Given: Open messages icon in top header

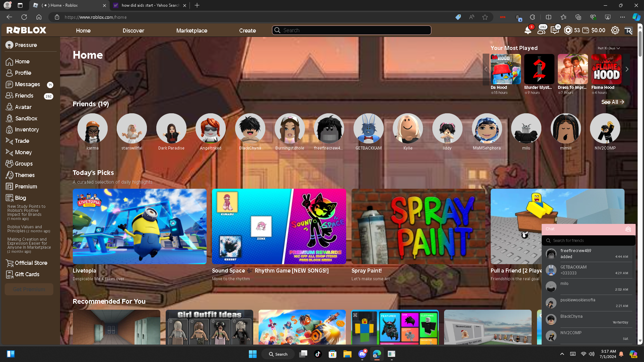Looking at the screenshot, I should click(x=555, y=30).
